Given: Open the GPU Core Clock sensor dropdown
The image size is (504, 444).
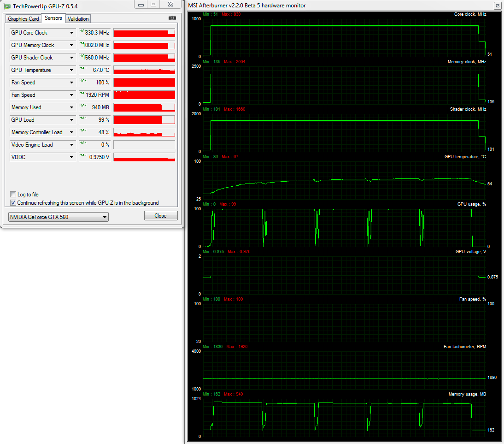Looking at the screenshot, I should pyautogui.click(x=72, y=33).
